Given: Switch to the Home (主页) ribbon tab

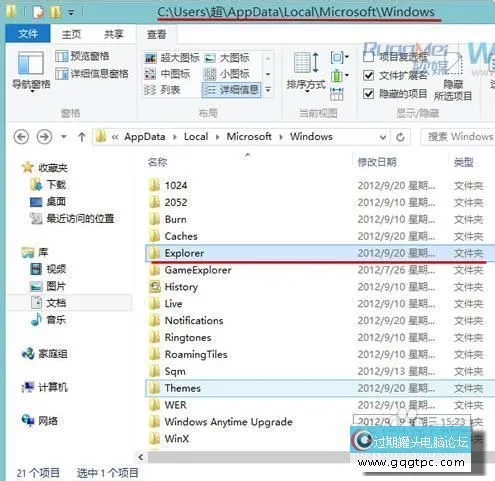Looking at the screenshot, I should coord(71,34).
